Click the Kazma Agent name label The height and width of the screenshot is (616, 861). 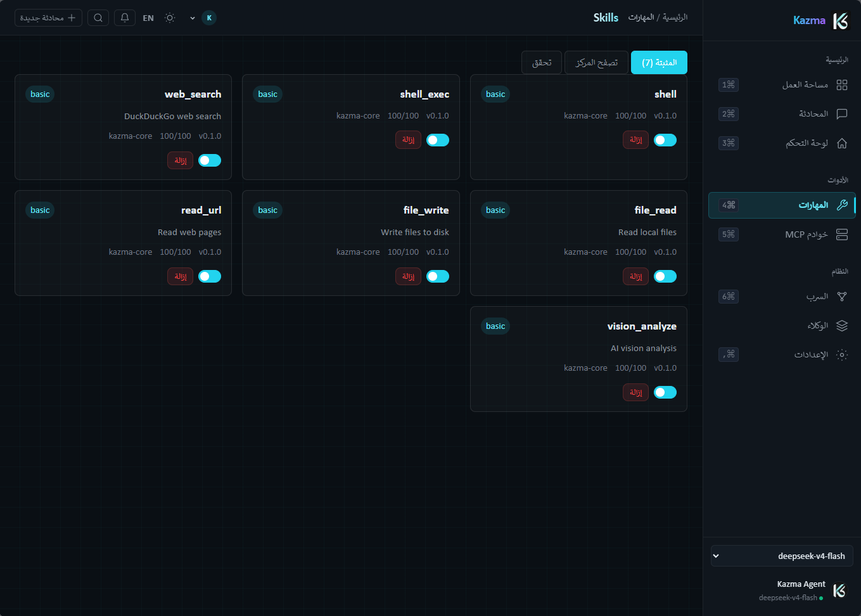(801, 584)
